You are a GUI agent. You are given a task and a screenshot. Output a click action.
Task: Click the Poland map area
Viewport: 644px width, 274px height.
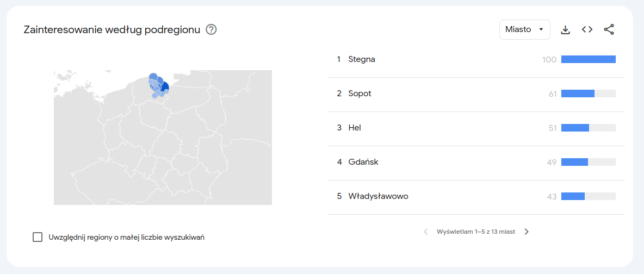[163, 137]
